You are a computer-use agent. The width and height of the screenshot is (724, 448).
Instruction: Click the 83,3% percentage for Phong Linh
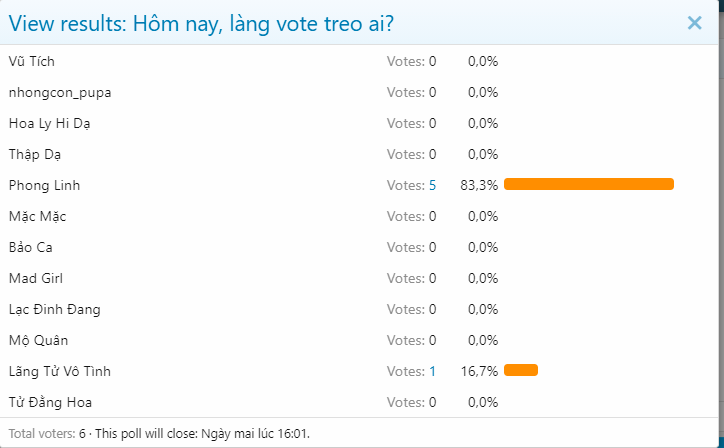(479, 185)
